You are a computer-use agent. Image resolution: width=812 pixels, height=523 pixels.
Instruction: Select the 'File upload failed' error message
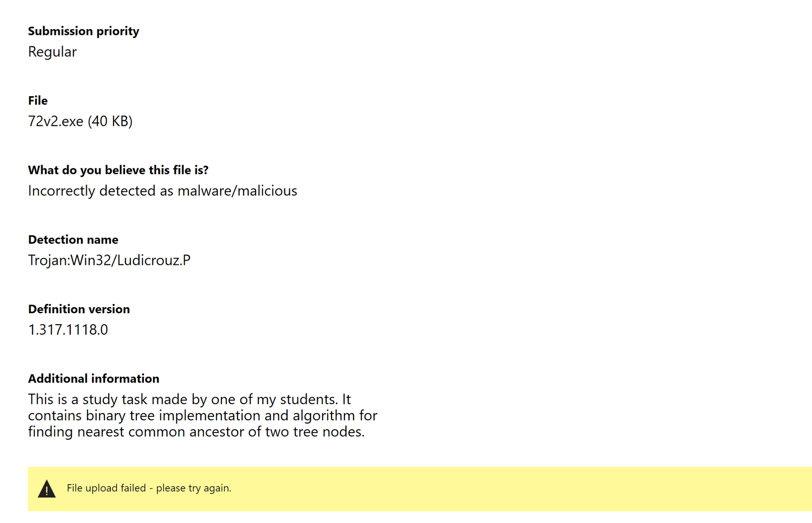pos(149,488)
